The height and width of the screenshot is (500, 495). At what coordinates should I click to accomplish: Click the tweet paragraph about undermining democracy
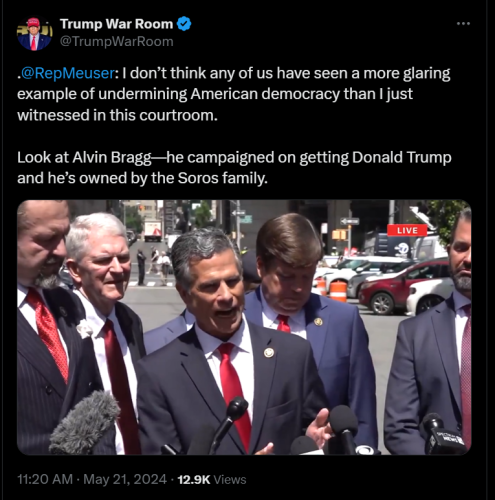coord(234,94)
